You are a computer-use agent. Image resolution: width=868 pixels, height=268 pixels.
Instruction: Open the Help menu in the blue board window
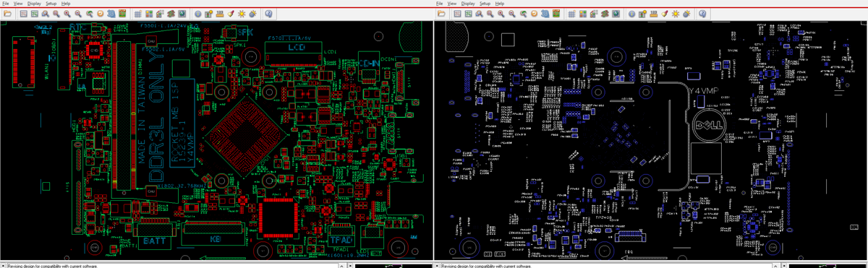tap(500, 4)
